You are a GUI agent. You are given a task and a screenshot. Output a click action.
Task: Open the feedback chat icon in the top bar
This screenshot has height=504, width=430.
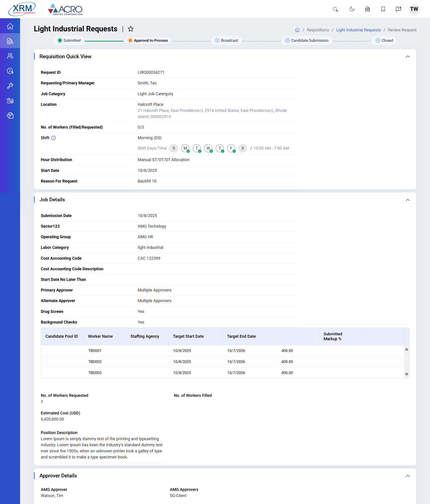[398, 9]
